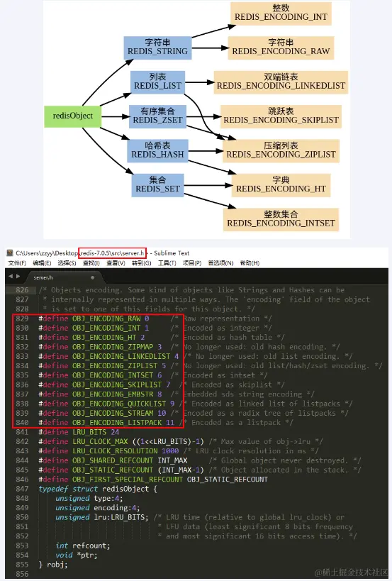Click line number 855 in gutter

point(22,564)
